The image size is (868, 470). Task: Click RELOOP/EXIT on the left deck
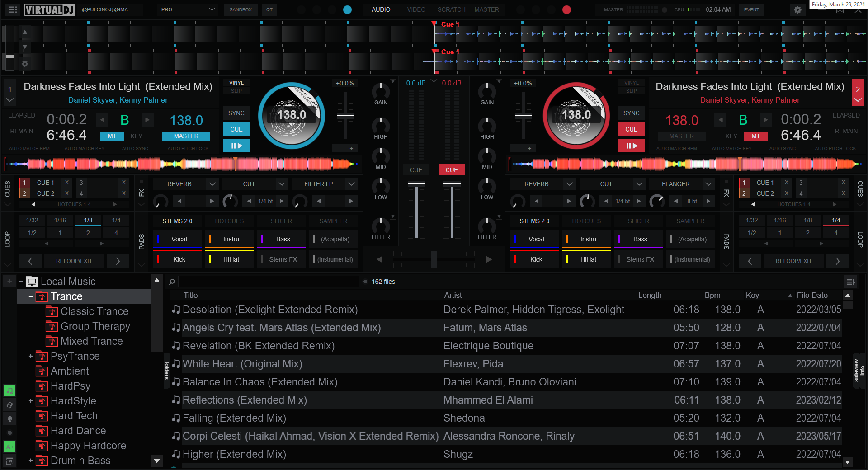(x=74, y=261)
